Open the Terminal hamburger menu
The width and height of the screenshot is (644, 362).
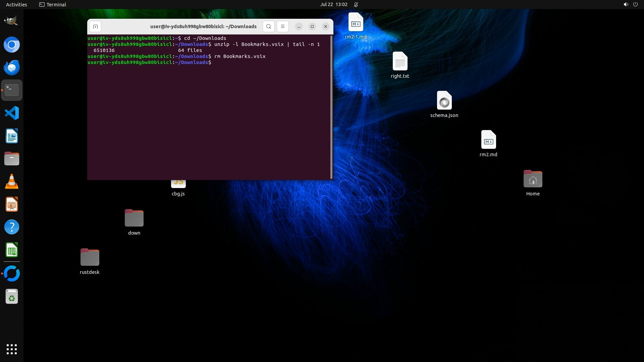282,26
